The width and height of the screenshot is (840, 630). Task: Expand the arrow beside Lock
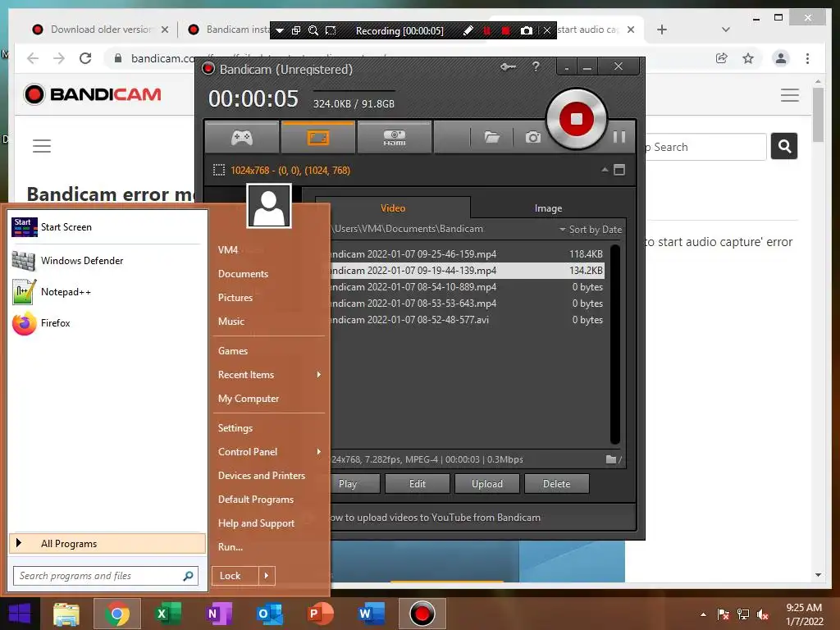click(267, 576)
